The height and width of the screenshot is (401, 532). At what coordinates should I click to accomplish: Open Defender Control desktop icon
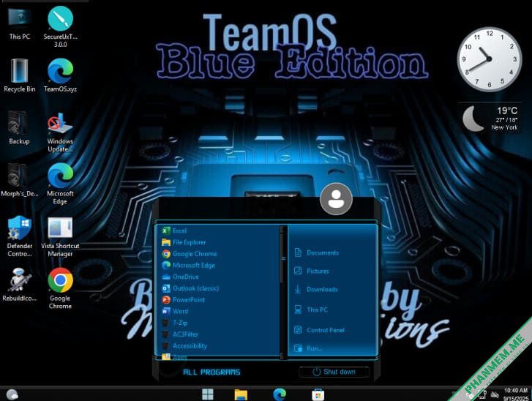point(20,236)
